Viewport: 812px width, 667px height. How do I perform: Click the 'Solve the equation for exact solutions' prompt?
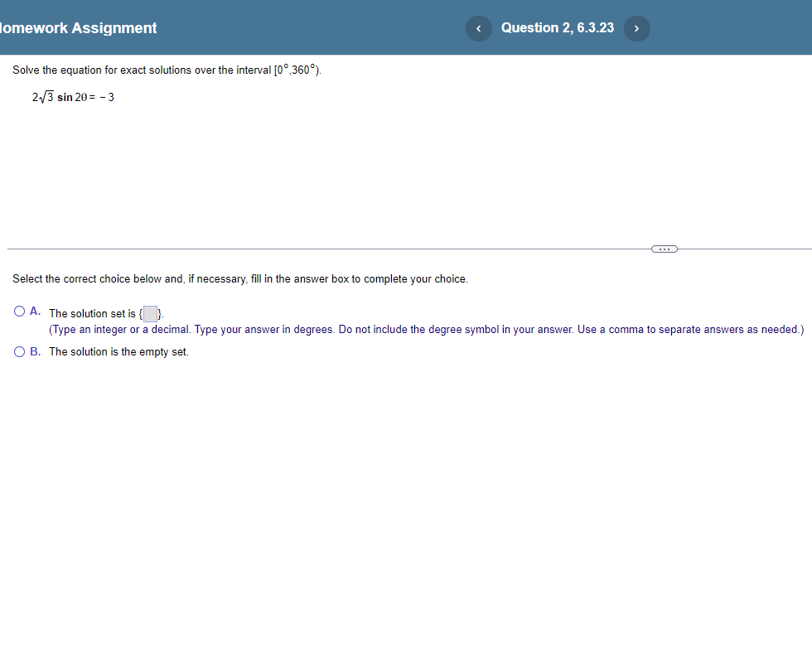(x=167, y=70)
